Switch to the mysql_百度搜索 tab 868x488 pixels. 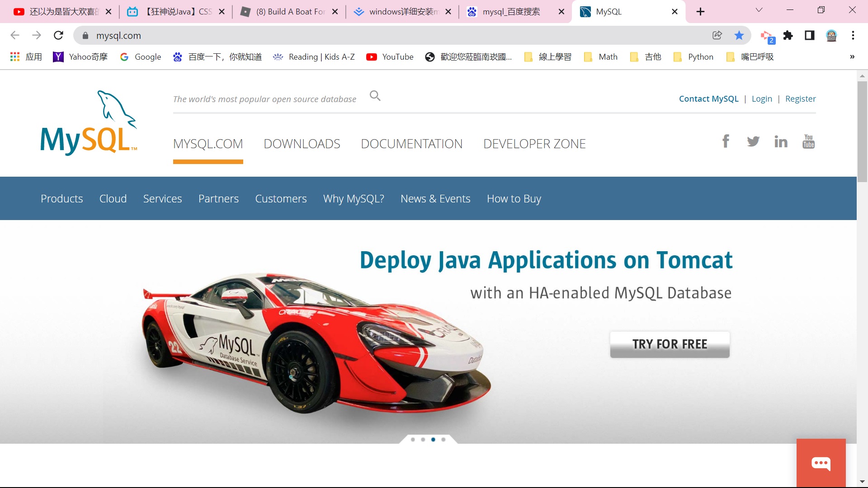(515, 12)
